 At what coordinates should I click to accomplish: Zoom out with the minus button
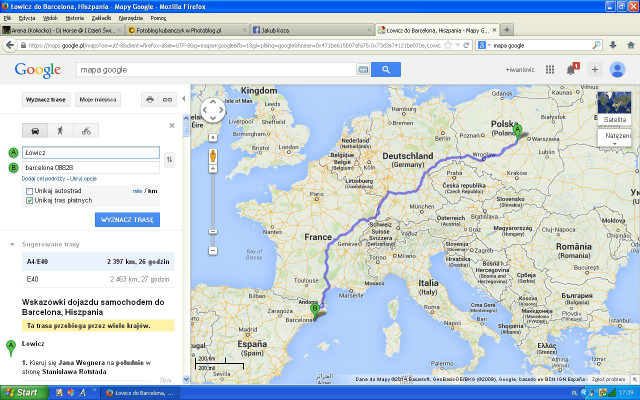[213, 250]
